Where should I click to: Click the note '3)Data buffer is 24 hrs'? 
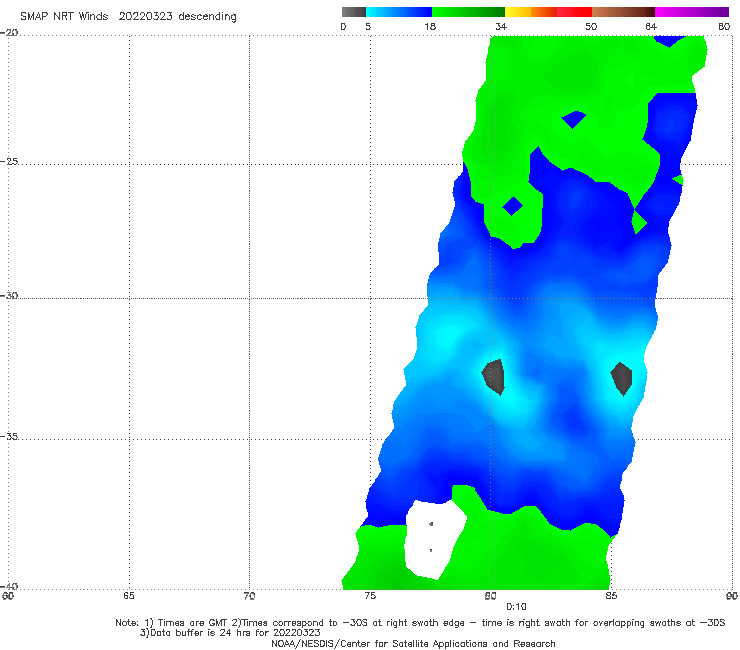tap(230, 633)
